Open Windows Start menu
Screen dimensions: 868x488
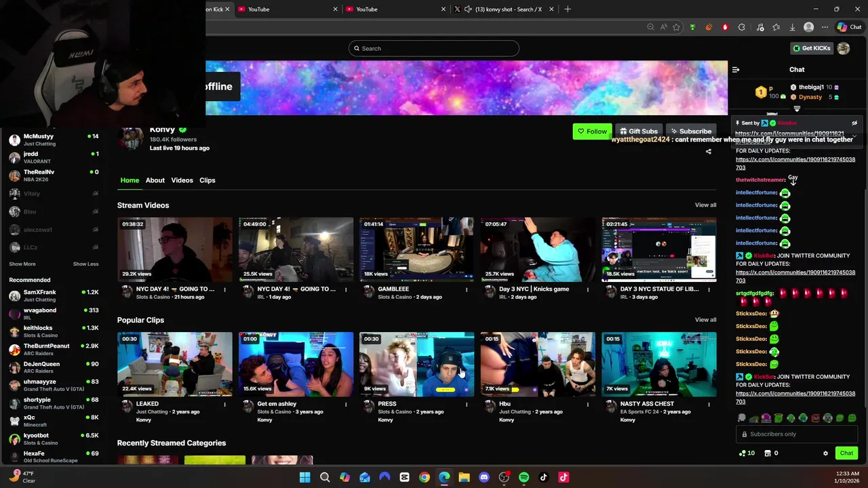305,477
